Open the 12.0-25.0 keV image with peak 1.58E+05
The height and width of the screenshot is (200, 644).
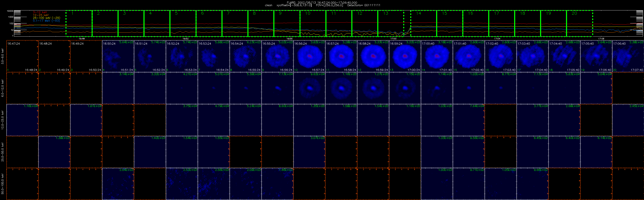click(x=341, y=120)
